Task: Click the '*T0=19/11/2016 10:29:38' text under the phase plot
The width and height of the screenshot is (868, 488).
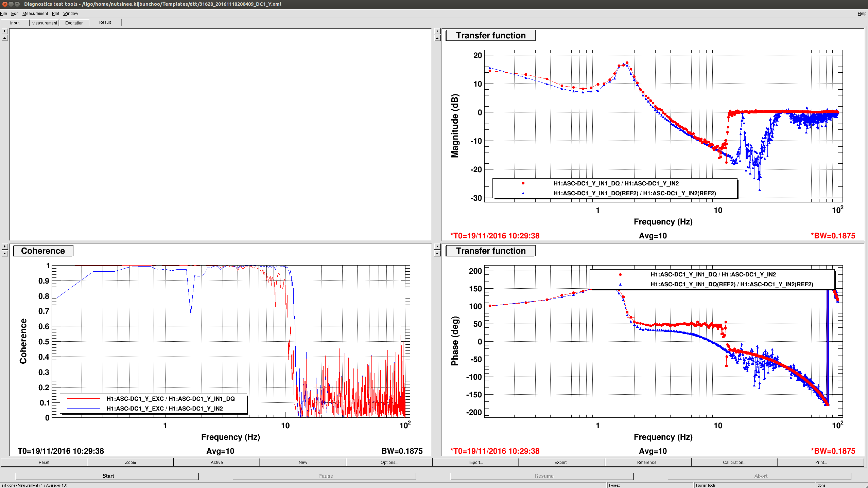Action: pos(495,451)
